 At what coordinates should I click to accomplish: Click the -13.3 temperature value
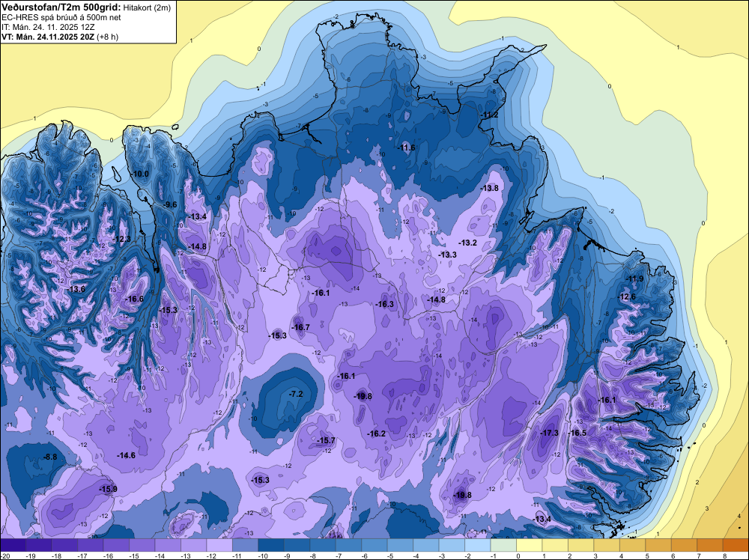pos(448,255)
